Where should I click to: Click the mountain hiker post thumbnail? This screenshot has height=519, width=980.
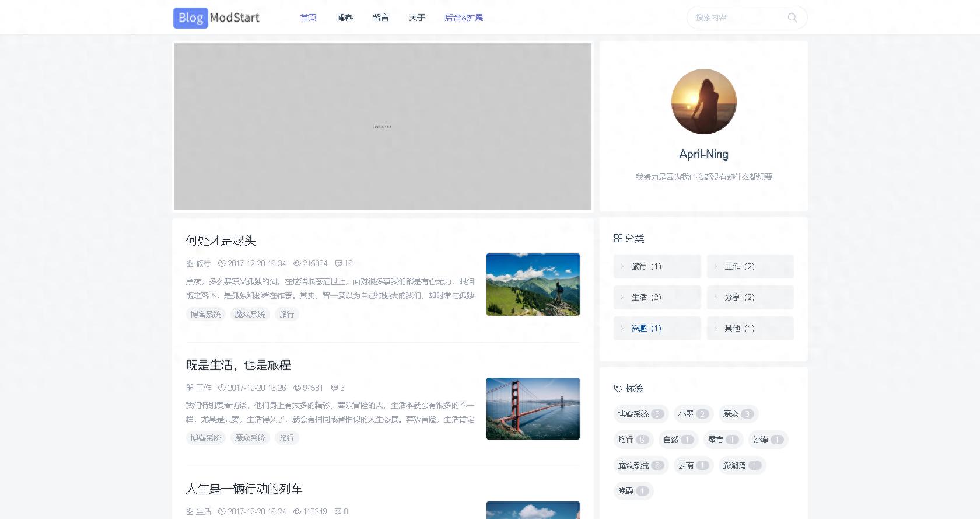tap(533, 284)
